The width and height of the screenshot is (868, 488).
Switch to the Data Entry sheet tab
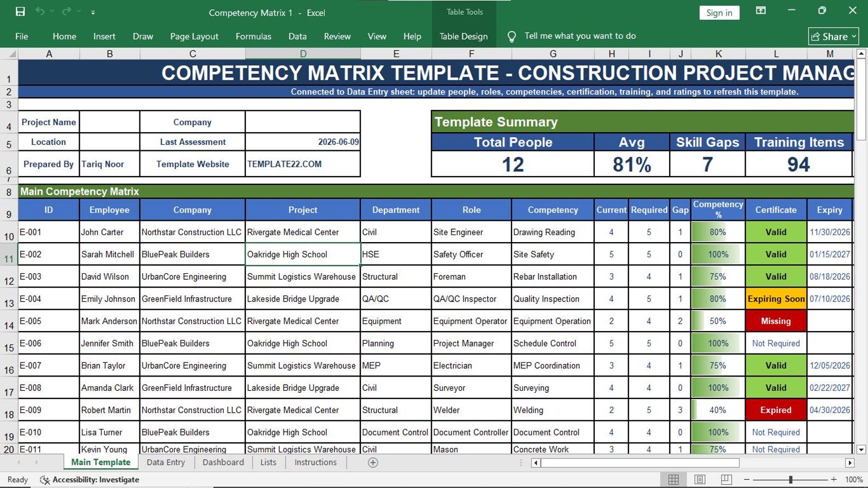click(166, 462)
